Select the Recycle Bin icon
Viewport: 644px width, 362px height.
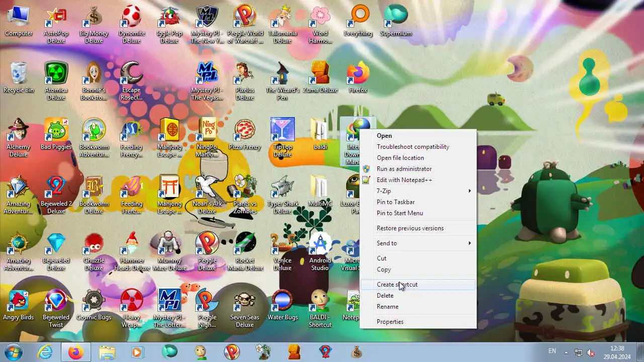coord(19,78)
